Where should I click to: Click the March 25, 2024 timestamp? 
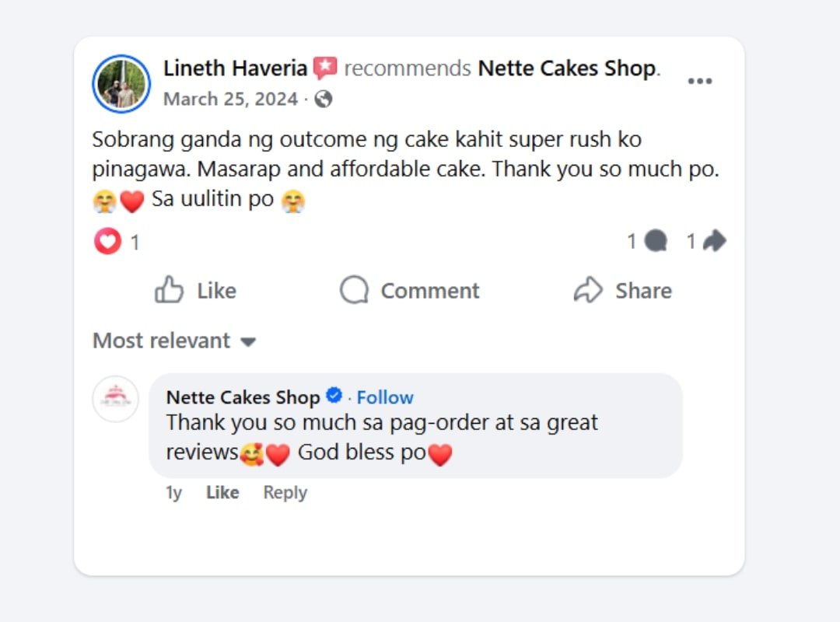pos(230,100)
